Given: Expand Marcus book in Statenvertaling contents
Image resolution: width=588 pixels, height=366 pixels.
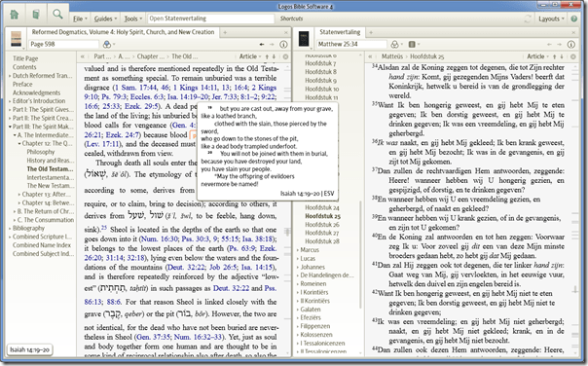Looking at the screenshot, I should click(x=298, y=250).
